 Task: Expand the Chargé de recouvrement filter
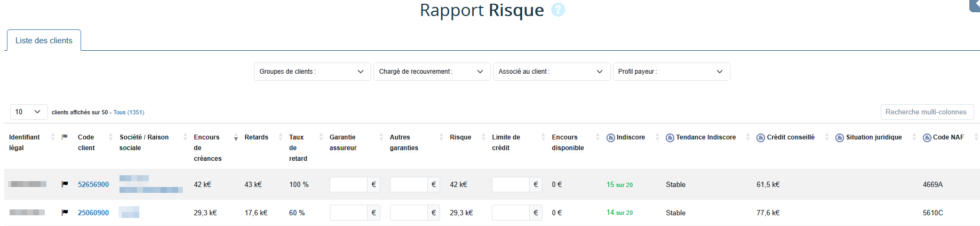[x=432, y=72]
